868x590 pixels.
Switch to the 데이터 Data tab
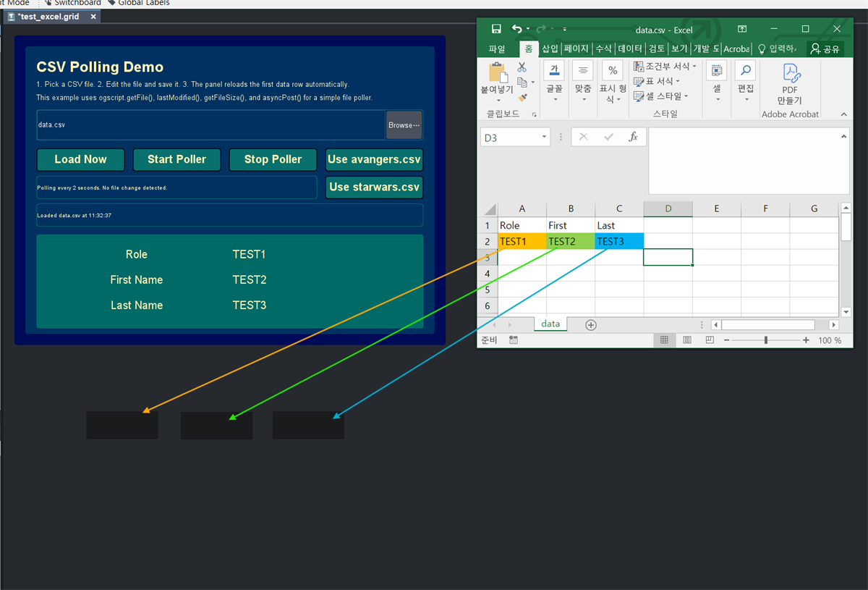(630, 49)
